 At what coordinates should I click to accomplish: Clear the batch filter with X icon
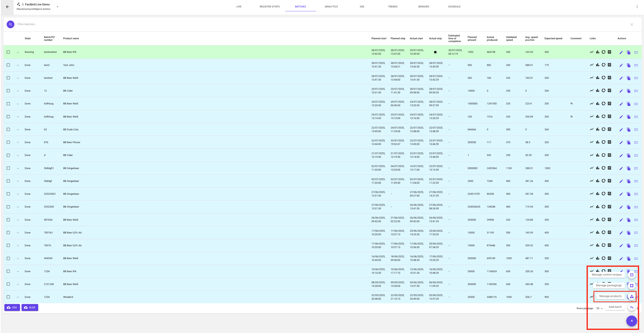pos(632,24)
